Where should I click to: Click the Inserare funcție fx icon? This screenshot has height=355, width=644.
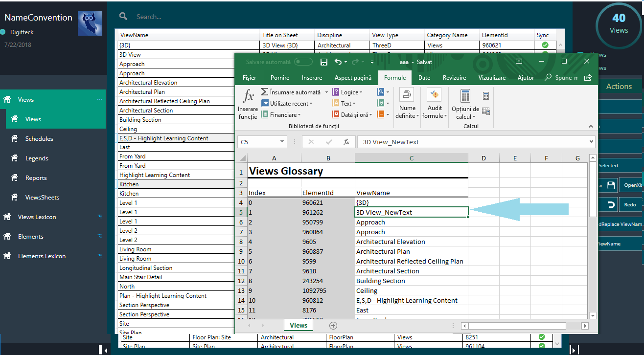[x=248, y=96]
